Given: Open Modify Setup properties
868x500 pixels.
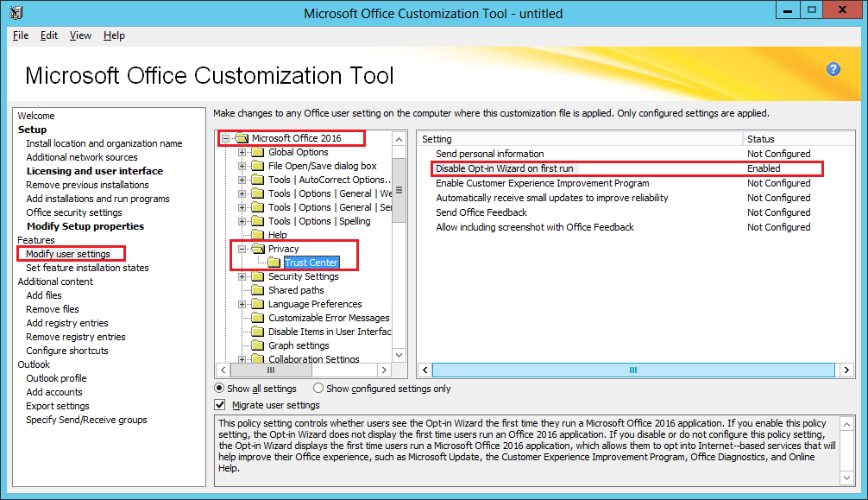Looking at the screenshot, I should pyautogui.click(x=85, y=226).
